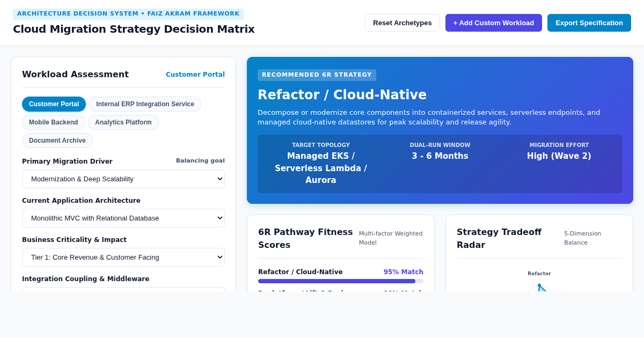Switch to Internal ERP Integration Service workload
This screenshot has width=644, height=338.
(x=145, y=104)
